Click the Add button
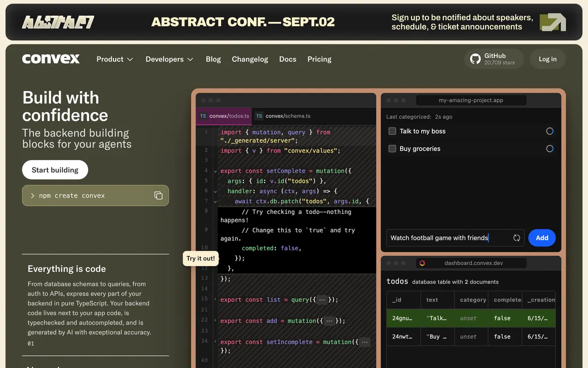The image size is (588, 368). (x=542, y=238)
